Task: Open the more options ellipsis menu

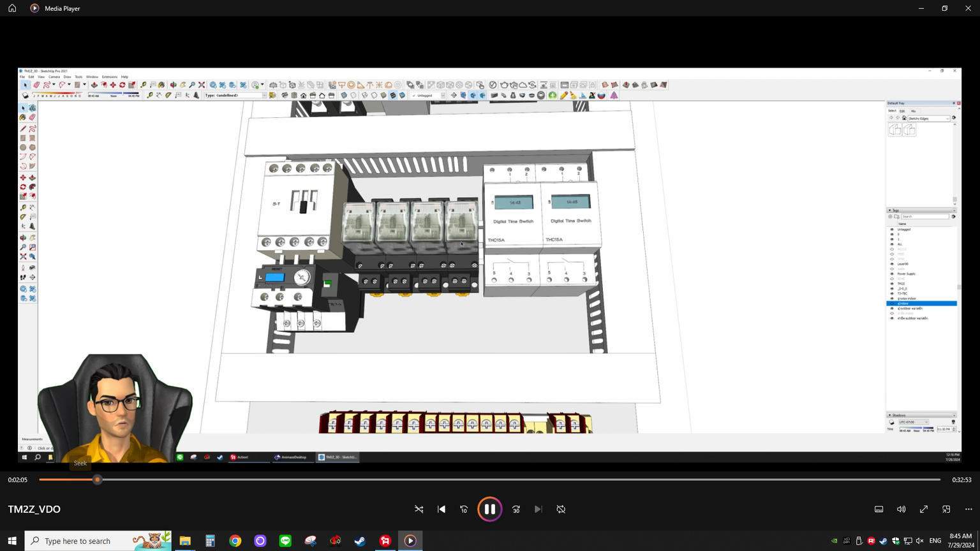Action: [x=969, y=509]
